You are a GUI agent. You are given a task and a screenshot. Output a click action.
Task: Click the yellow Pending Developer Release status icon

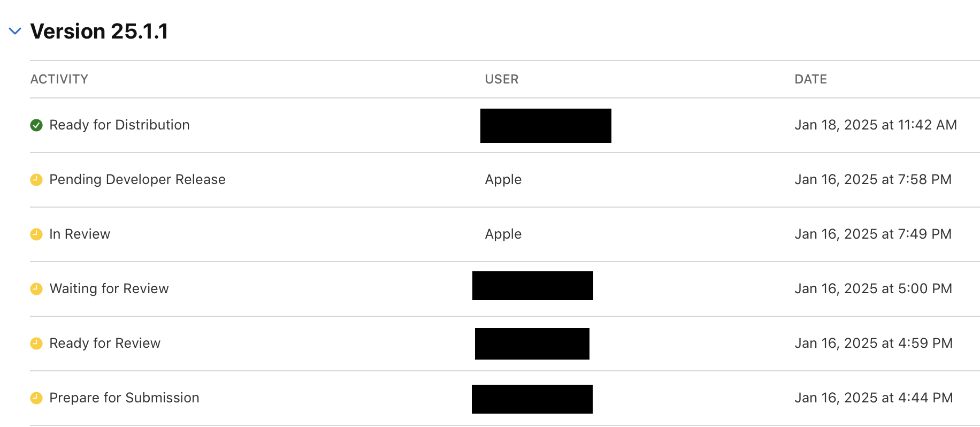pyautogui.click(x=36, y=180)
